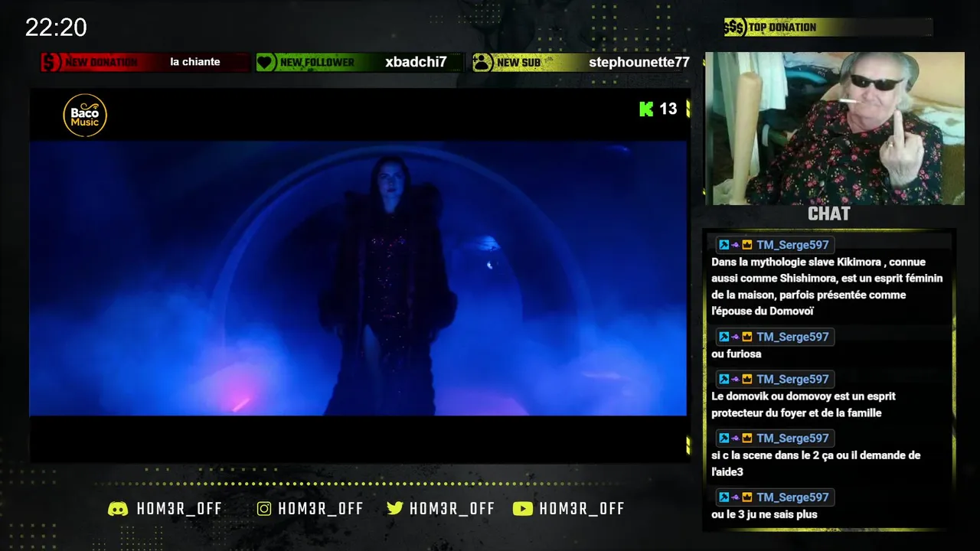Viewport: 980px width, 551px height.
Task: Click the 'TOP DONATION' label
Action: coord(782,28)
